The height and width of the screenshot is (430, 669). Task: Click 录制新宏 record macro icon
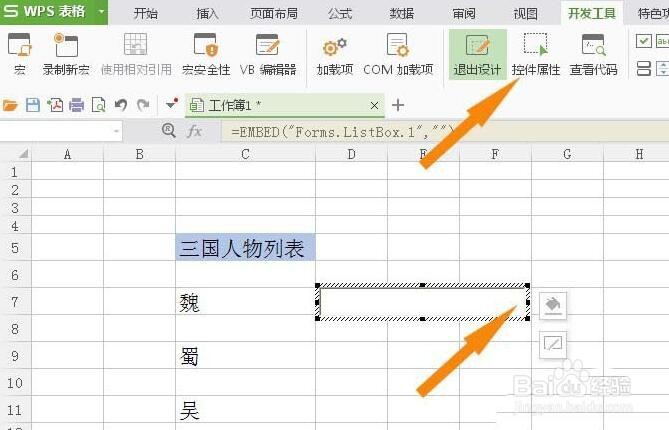66,54
